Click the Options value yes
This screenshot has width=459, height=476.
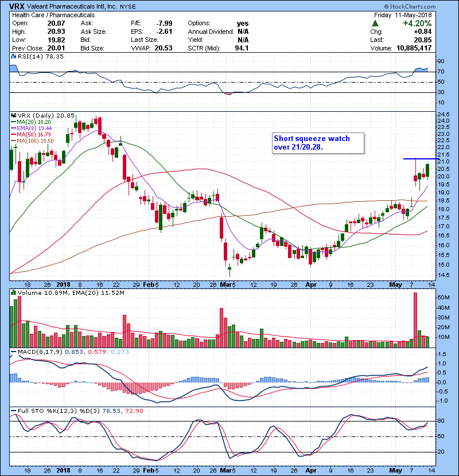click(x=243, y=24)
